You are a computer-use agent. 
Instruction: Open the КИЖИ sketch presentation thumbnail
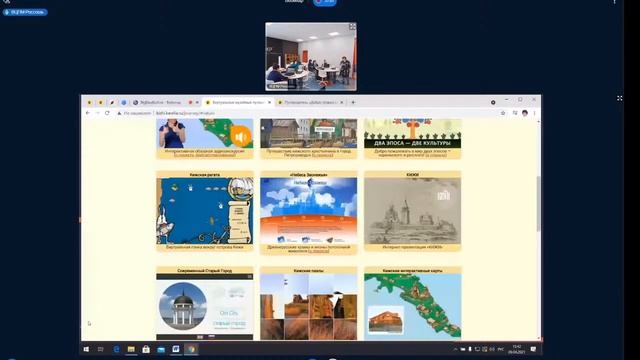tap(413, 211)
